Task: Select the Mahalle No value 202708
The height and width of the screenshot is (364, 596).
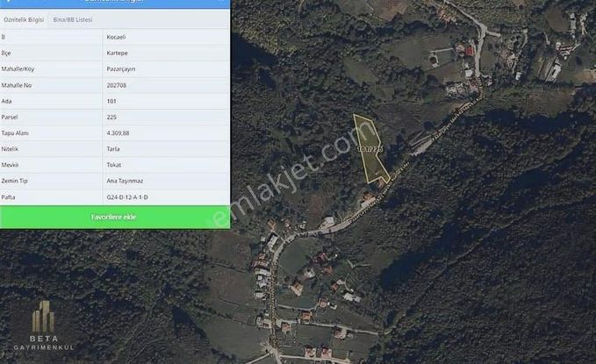Action: coord(117,85)
